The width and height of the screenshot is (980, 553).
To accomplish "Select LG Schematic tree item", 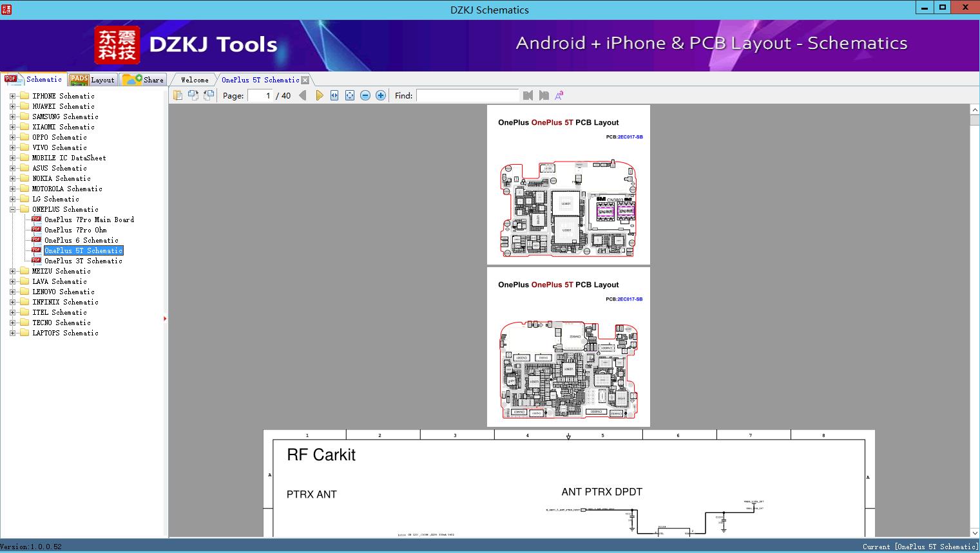I will pyautogui.click(x=55, y=199).
